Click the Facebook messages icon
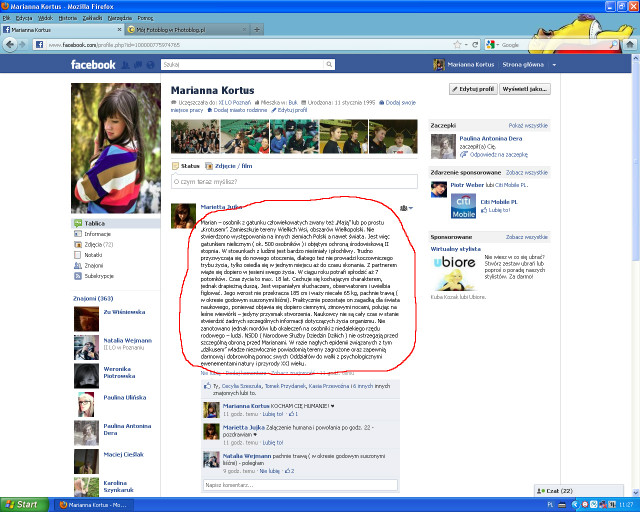This screenshot has height=512, width=640. tap(138, 65)
